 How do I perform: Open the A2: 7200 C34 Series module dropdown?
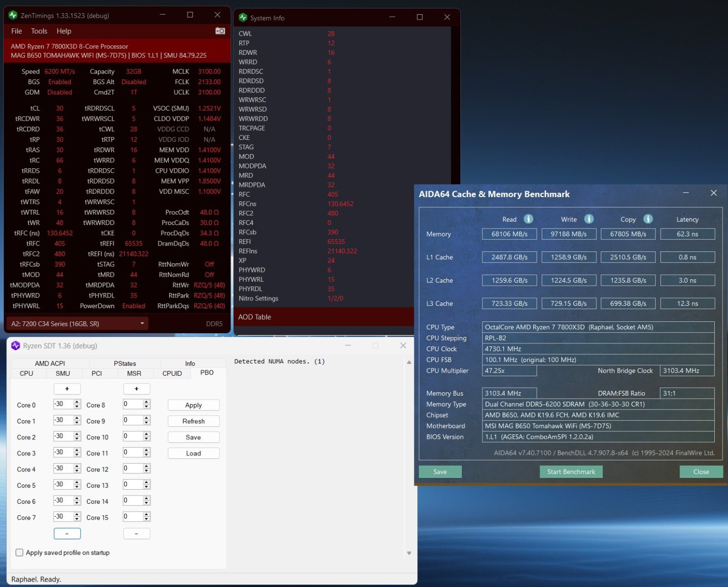coord(77,323)
